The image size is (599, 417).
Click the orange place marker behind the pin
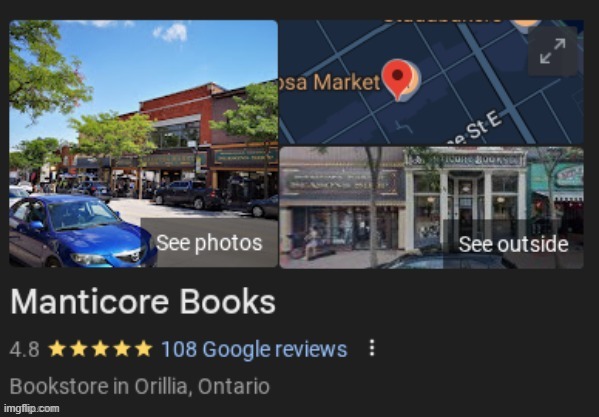coord(413,82)
